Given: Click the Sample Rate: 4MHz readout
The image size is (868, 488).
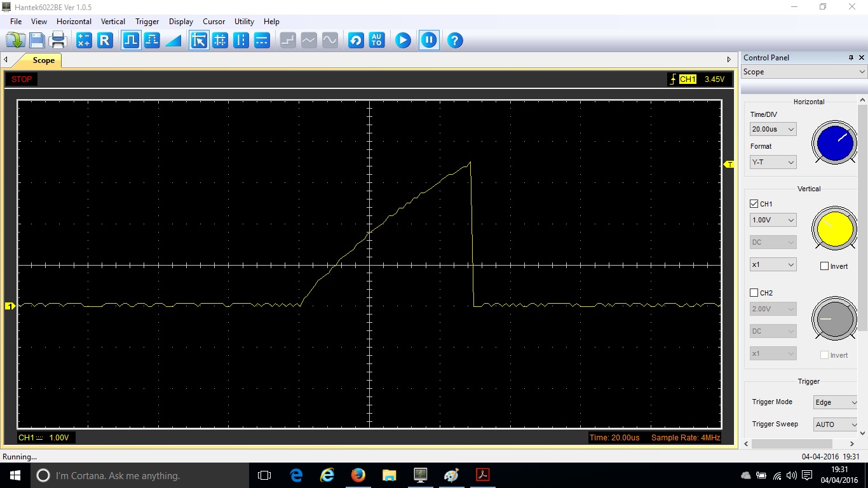Looking at the screenshot, I should click(686, 438).
